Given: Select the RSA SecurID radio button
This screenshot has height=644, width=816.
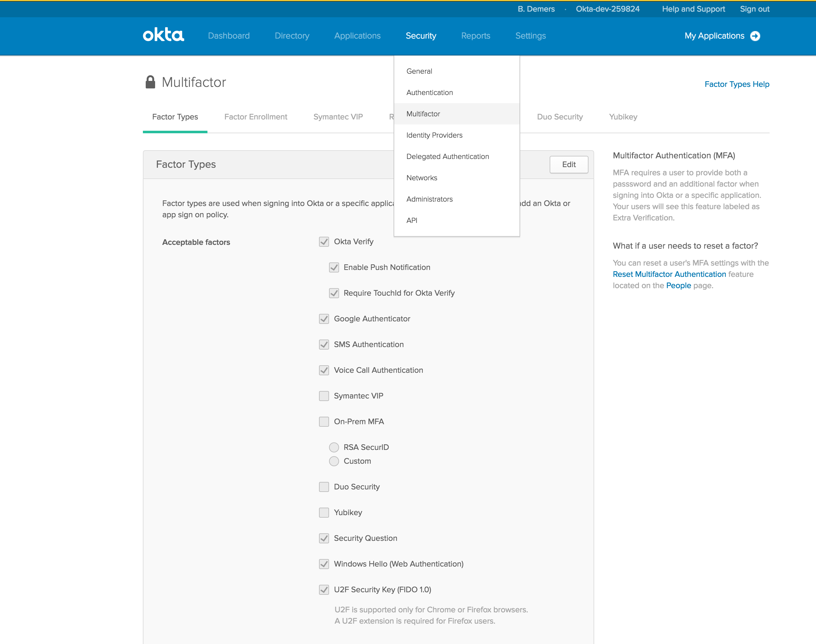Looking at the screenshot, I should 334,447.
